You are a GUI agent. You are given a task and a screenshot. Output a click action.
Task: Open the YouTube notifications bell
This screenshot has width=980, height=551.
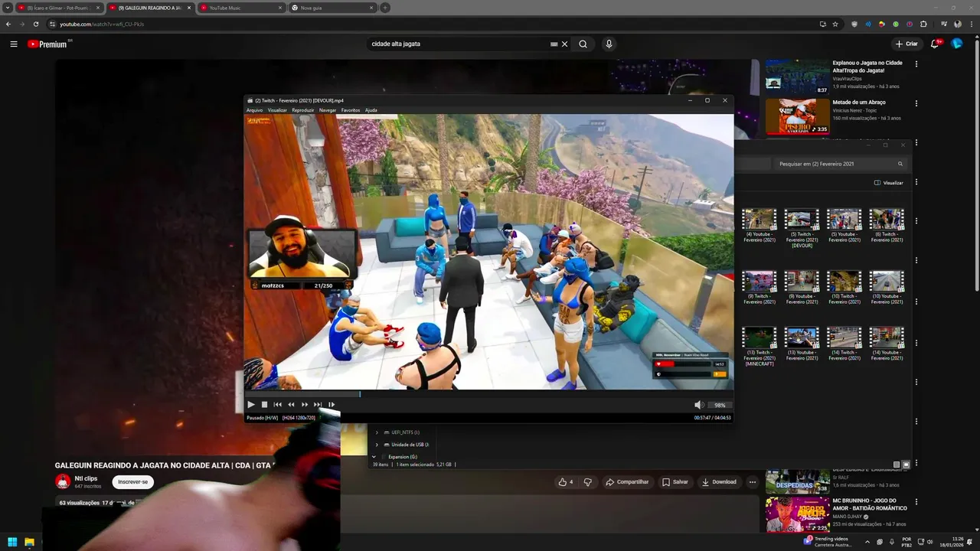[935, 44]
